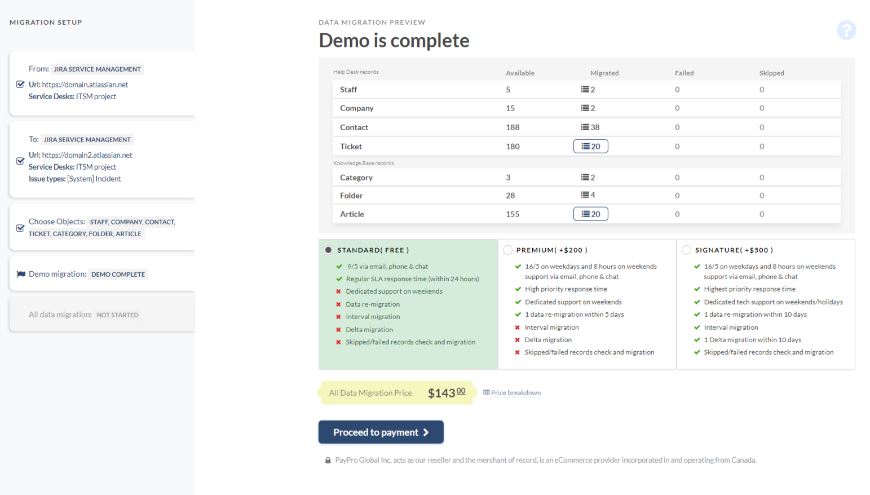Click the Demo migration flag icon

pos(21,274)
